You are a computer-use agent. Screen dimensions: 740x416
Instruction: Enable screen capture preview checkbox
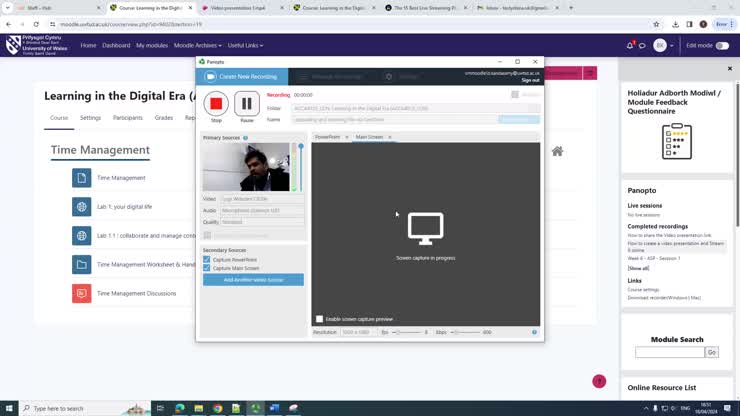point(320,319)
